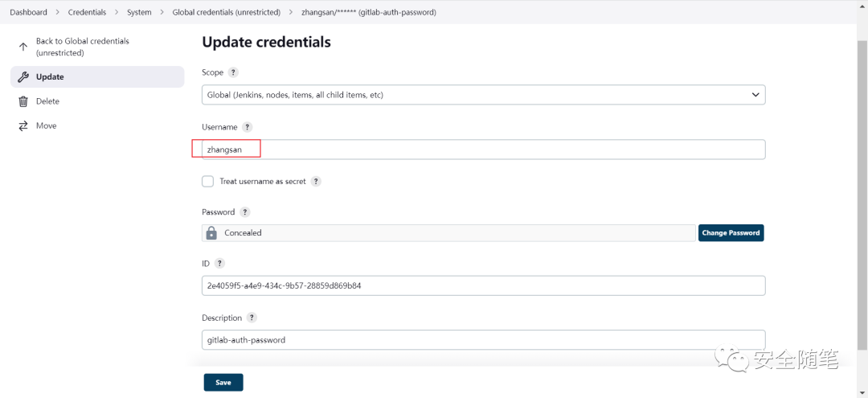Open help for Username field

tap(247, 127)
